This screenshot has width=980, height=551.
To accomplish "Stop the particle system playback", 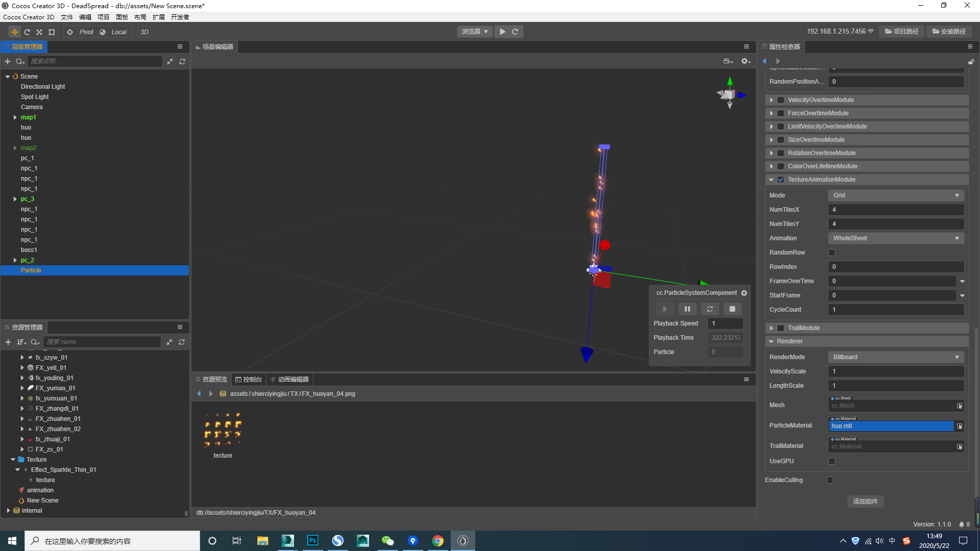I will coord(732,309).
